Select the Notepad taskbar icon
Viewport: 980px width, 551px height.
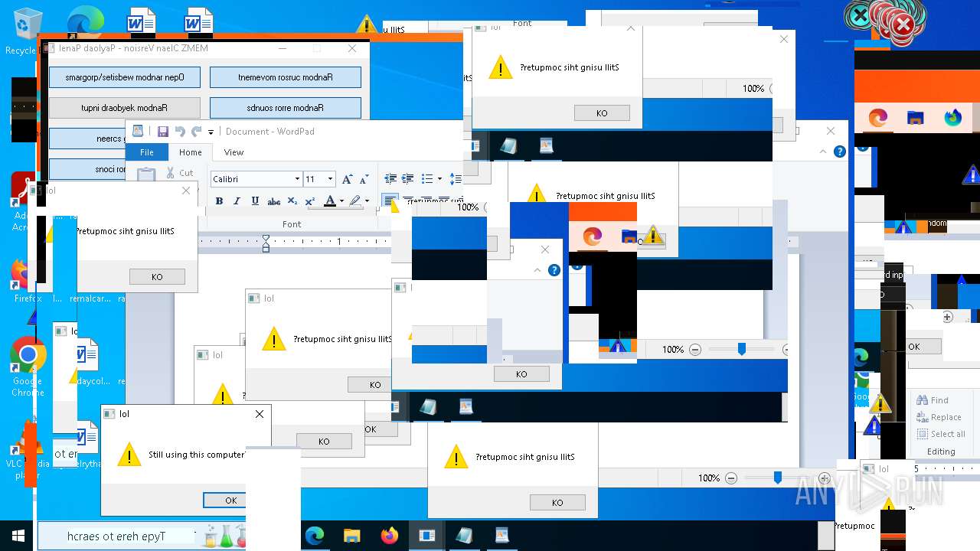coord(464,536)
